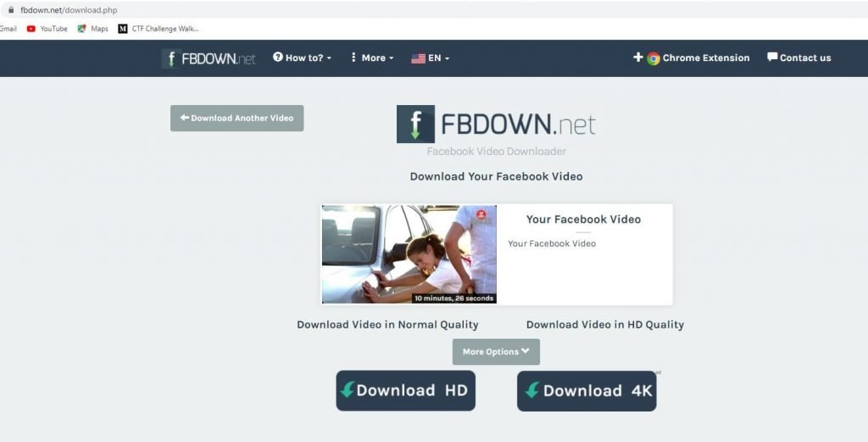Image resolution: width=868 pixels, height=442 pixels.
Task: Click the Your Facebook Video heading
Action: (583, 219)
